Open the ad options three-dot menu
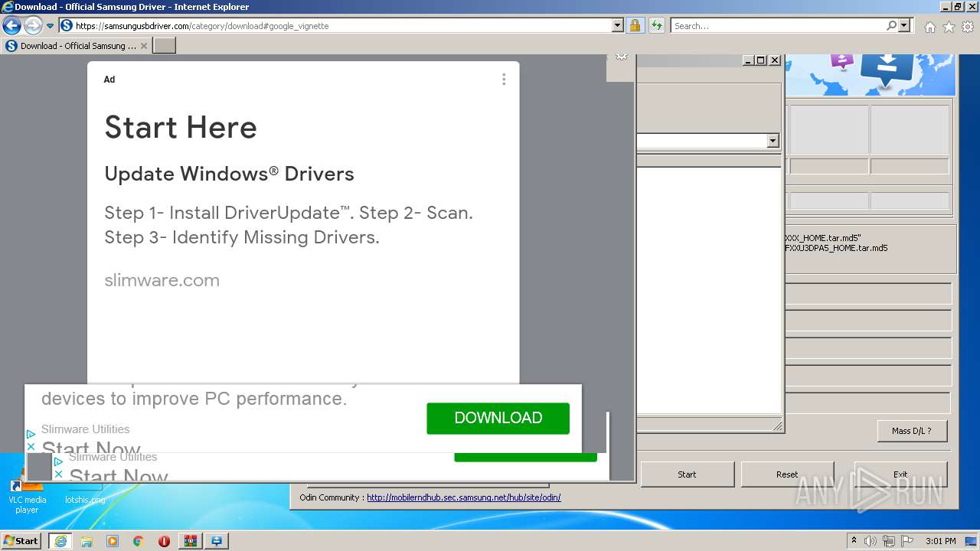Screen dimensions: 980x551 pyautogui.click(x=504, y=80)
